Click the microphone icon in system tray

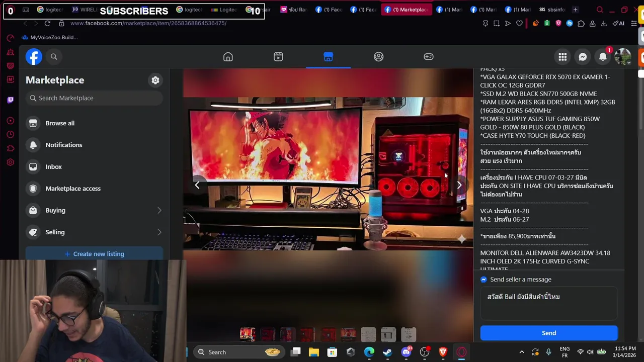(549, 352)
